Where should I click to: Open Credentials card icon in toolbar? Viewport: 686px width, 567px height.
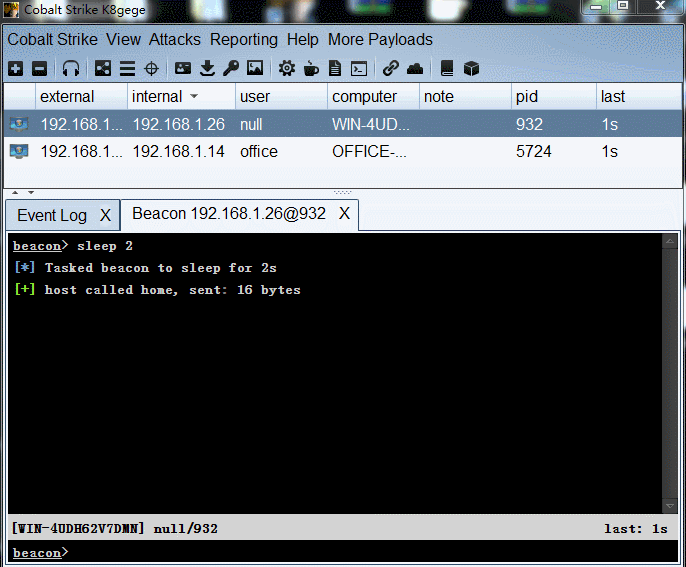[x=183, y=68]
